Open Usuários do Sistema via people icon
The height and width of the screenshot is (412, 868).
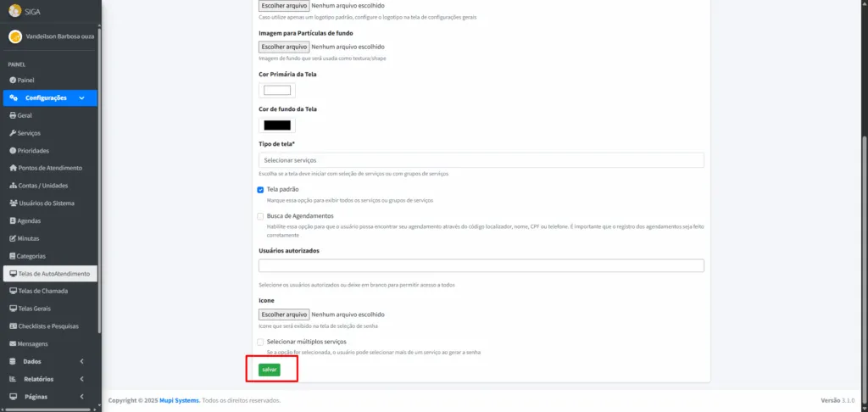pyautogui.click(x=14, y=203)
